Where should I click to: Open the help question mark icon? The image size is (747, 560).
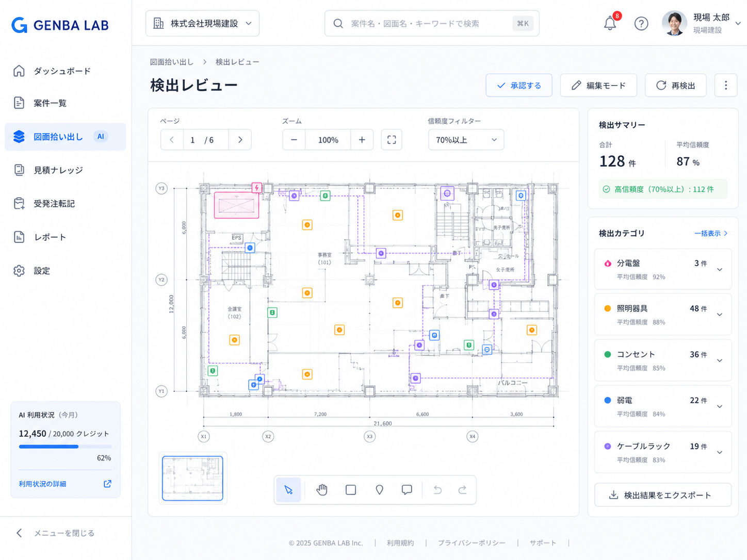641,23
